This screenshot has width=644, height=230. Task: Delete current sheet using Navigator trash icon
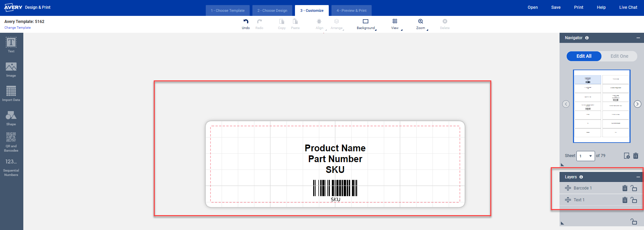[636, 156]
